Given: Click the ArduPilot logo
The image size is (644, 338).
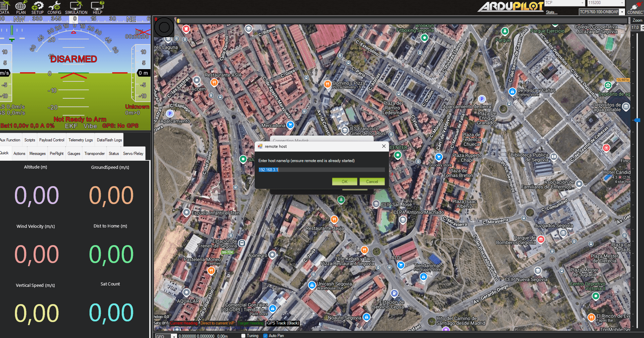Looking at the screenshot, I should click(510, 6).
